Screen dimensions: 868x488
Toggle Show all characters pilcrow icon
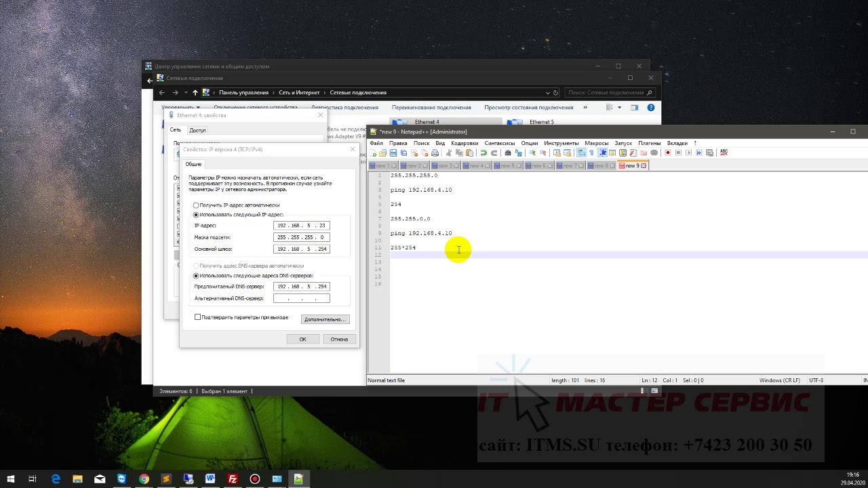pyautogui.click(x=591, y=152)
